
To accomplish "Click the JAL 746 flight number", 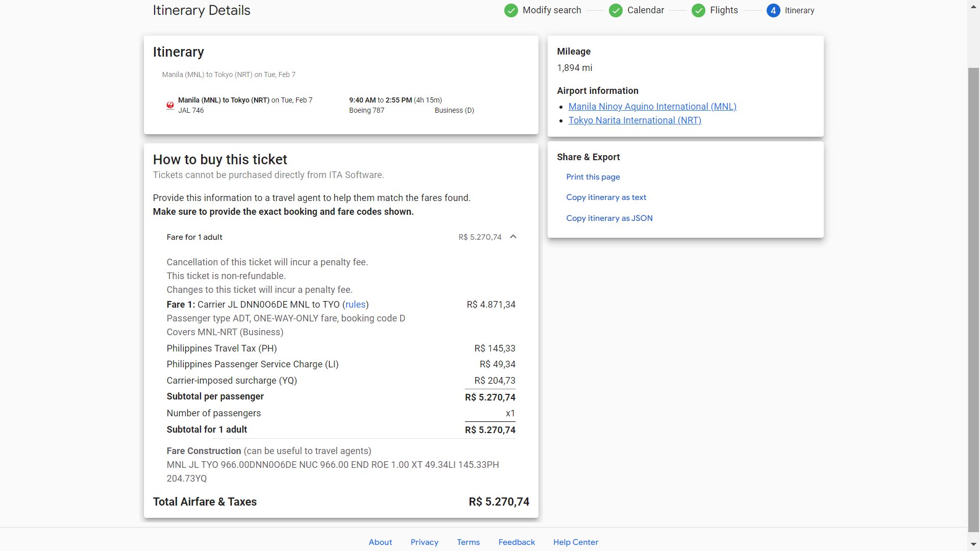I will 191,110.
